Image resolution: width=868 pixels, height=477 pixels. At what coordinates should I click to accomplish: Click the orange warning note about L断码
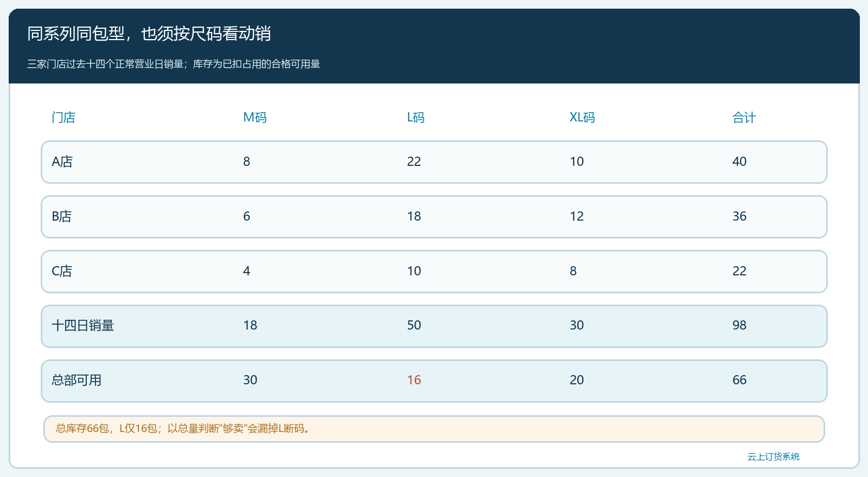434,429
